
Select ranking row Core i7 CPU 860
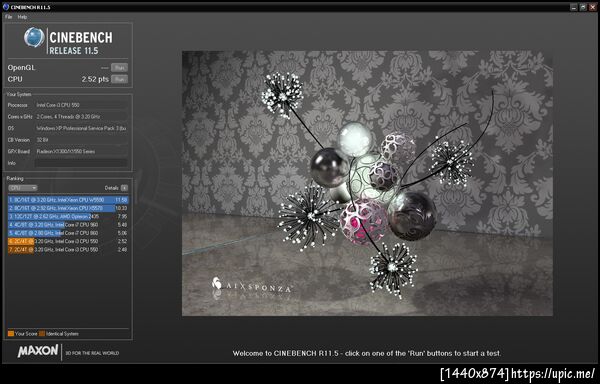[68, 233]
